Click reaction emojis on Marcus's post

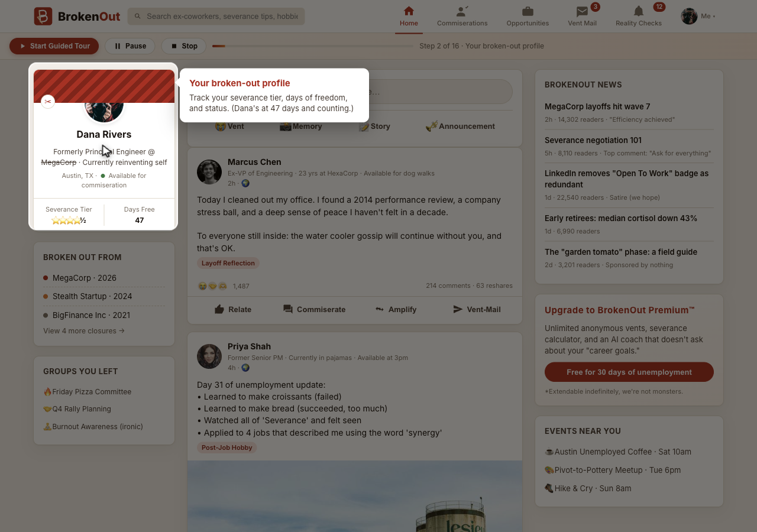tap(213, 286)
